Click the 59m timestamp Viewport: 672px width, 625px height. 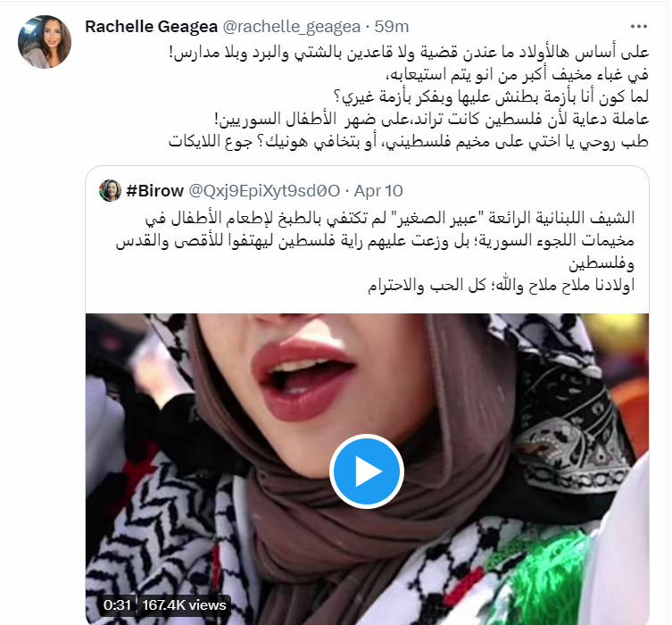click(x=392, y=27)
